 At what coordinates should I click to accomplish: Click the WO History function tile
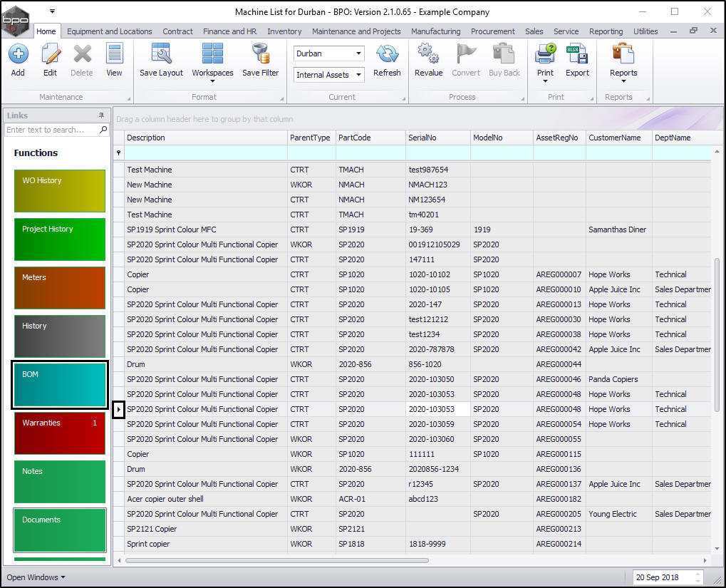coord(59,191)
